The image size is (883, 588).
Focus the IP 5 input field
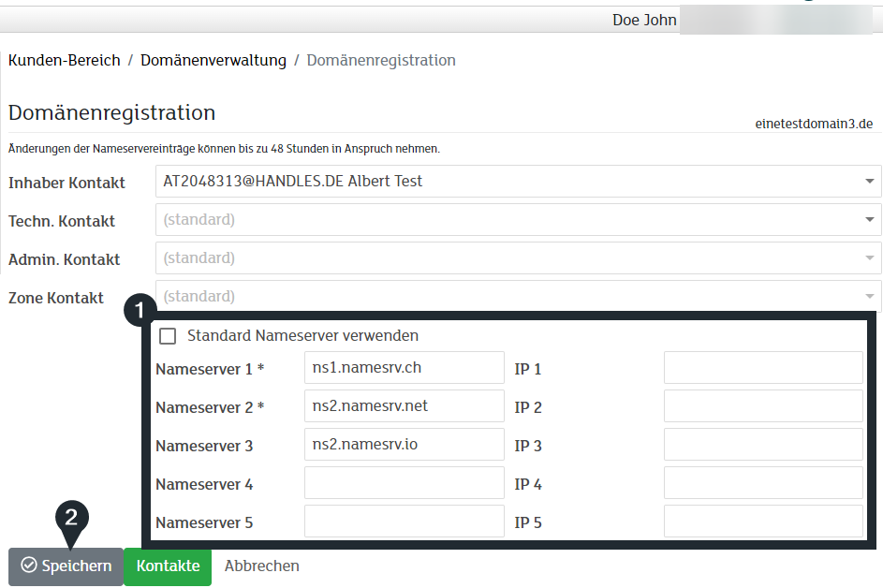(x=763, y=522)
